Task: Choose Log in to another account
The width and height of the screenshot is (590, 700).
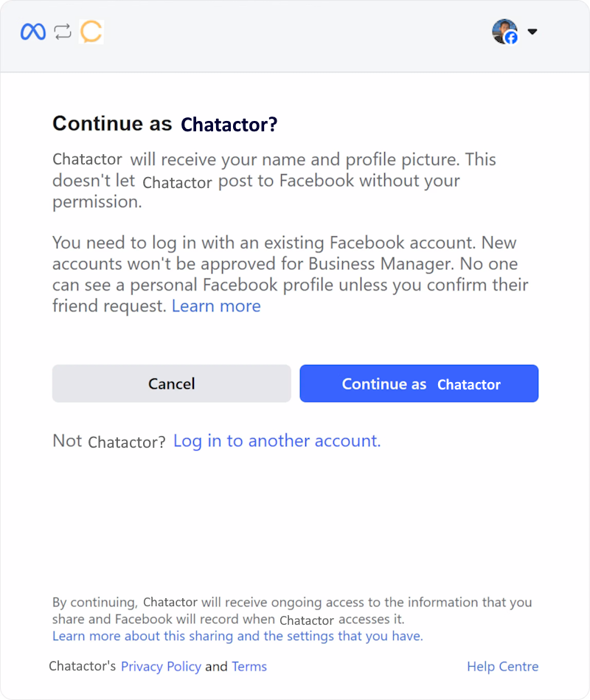Action: pyautogui.click(x=277, y=441)
